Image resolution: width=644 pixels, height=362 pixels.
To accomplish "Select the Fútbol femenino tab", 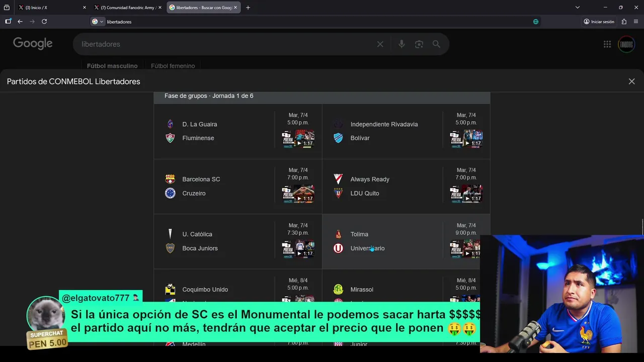I will (x=173, y=66).
